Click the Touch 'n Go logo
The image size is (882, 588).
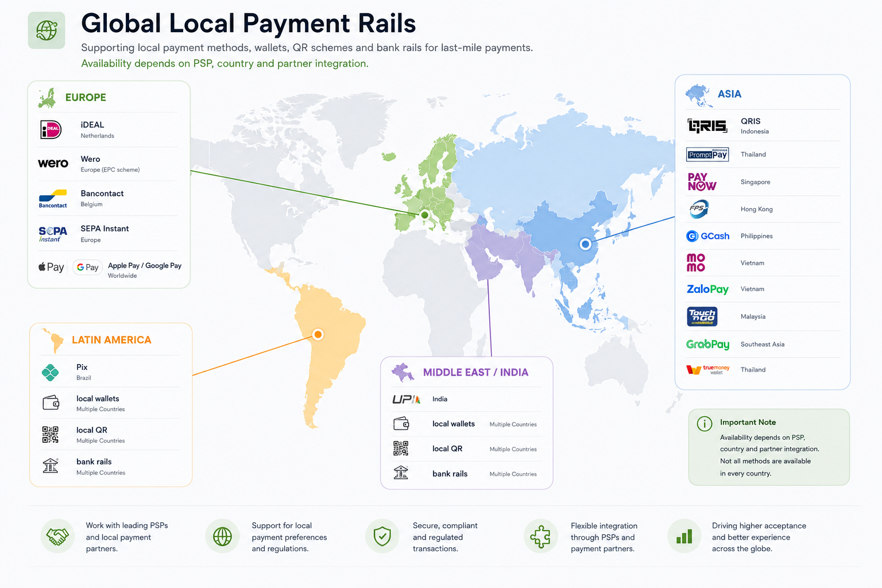click(x=702, y=316)
